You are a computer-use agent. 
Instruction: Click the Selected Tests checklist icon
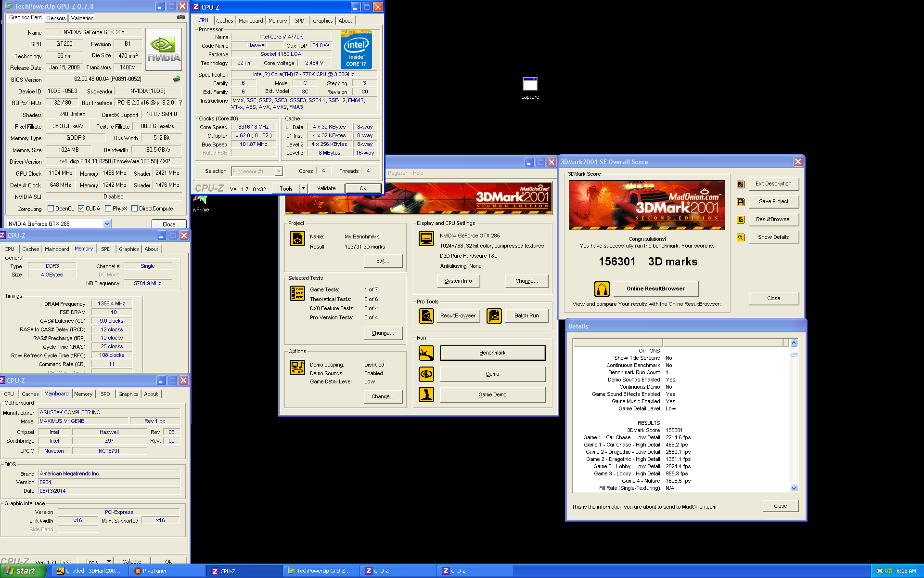click(x=297, y=293)
